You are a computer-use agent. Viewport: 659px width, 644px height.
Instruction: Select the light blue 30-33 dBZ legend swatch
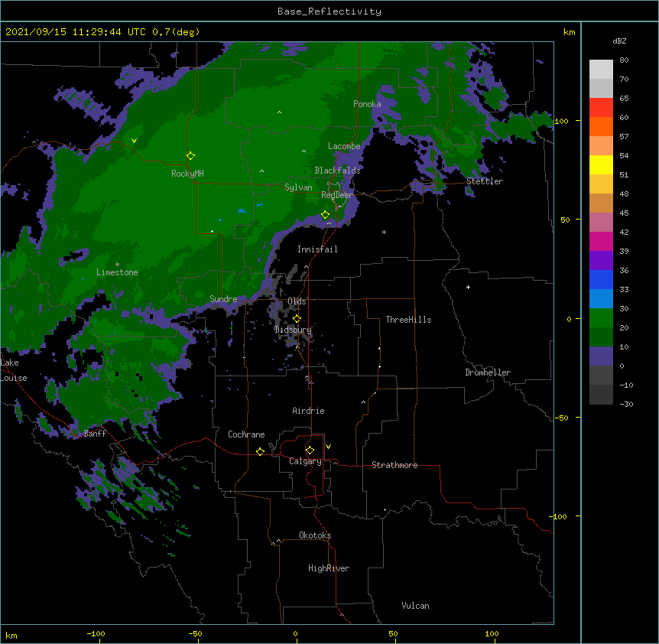601,299
